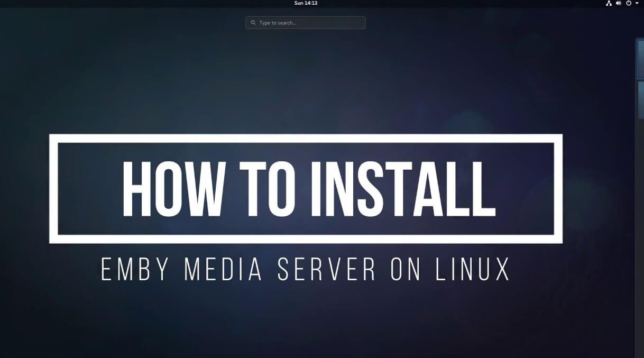Focus the Type to search field

click(306, 23)
